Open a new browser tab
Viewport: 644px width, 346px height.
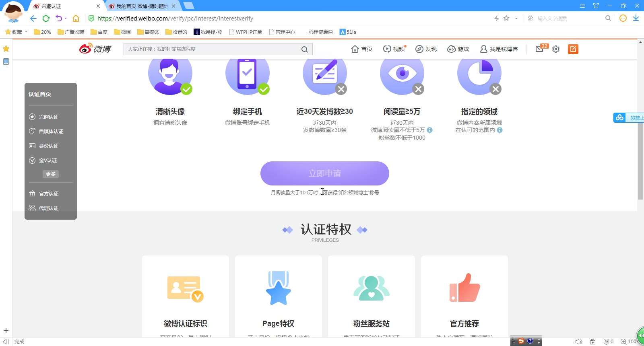point(188,6)
